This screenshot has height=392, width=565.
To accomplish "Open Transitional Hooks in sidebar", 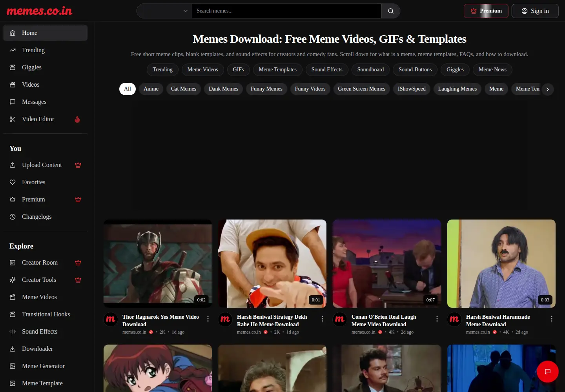I will (46, 314).
